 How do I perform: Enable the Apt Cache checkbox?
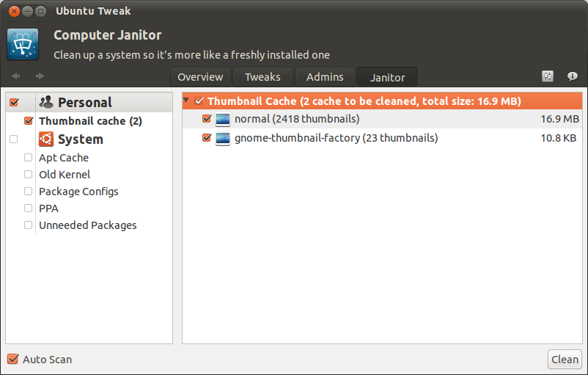tap(28, 157)
